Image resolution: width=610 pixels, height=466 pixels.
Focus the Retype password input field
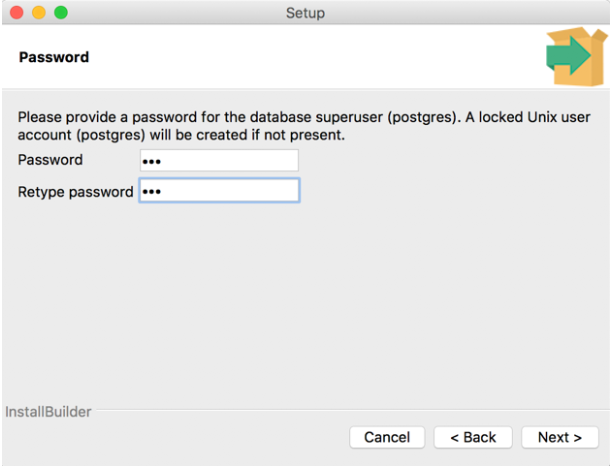[x=219, y=191]
